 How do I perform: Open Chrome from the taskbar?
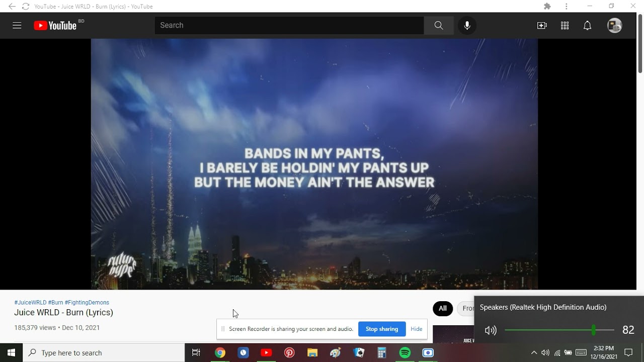point(220,352)
